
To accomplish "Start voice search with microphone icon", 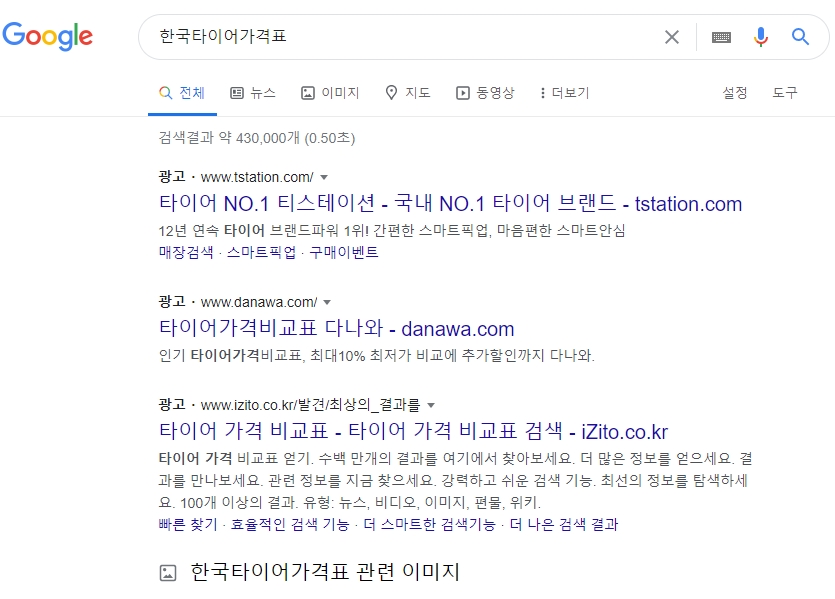I will coord(761,37).
